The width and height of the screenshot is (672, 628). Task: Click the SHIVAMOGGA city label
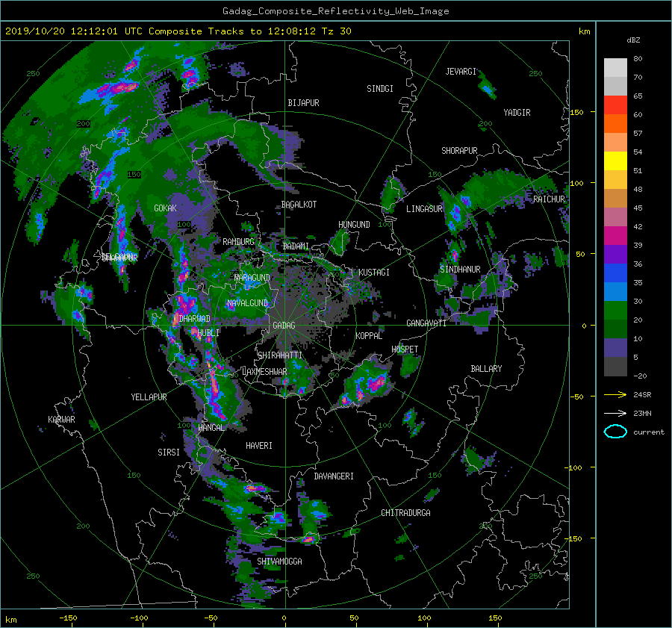(x=279, y=562)
